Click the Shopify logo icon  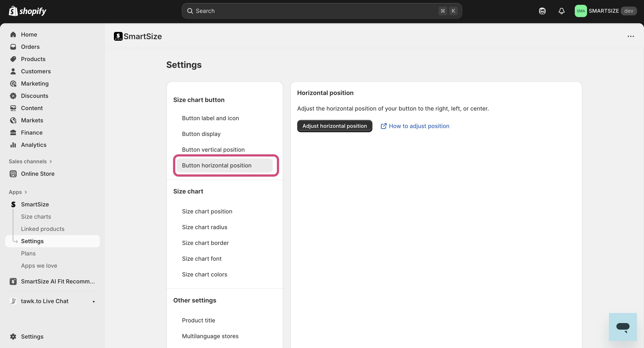(x=13, y=11)
